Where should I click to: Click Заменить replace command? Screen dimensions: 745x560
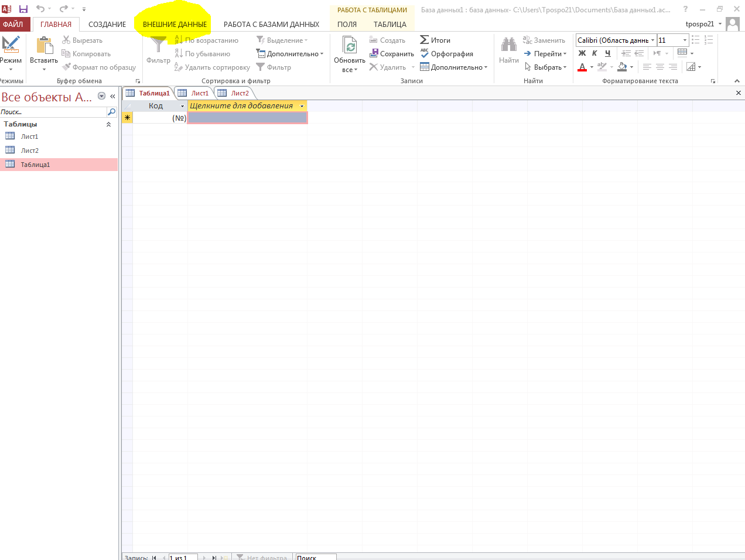click(x=544, y=40)
